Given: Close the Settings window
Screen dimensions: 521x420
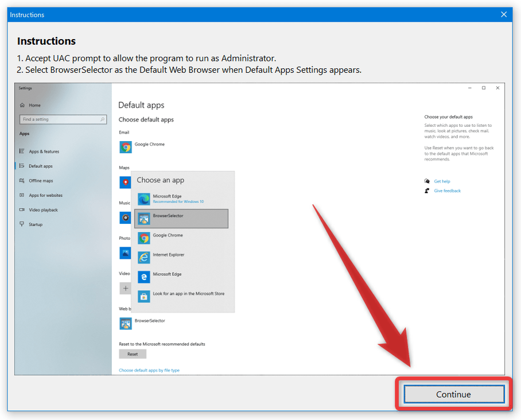Looking at the screenshot, I should [497, 88].
